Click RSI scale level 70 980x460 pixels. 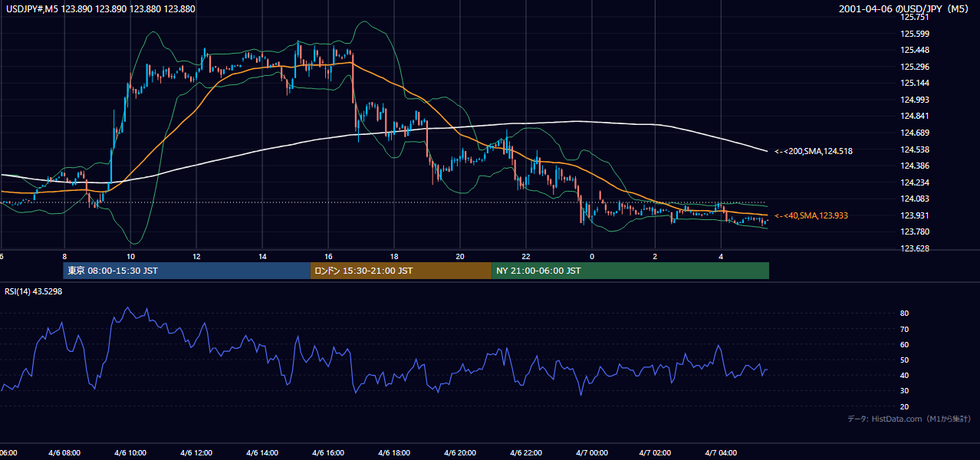coord(905,330)
